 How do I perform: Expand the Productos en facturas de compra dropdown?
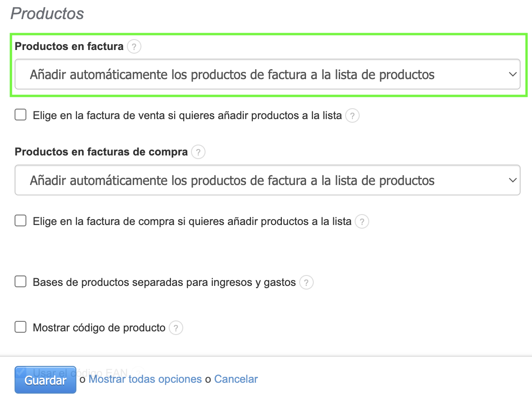click(267, 180)
